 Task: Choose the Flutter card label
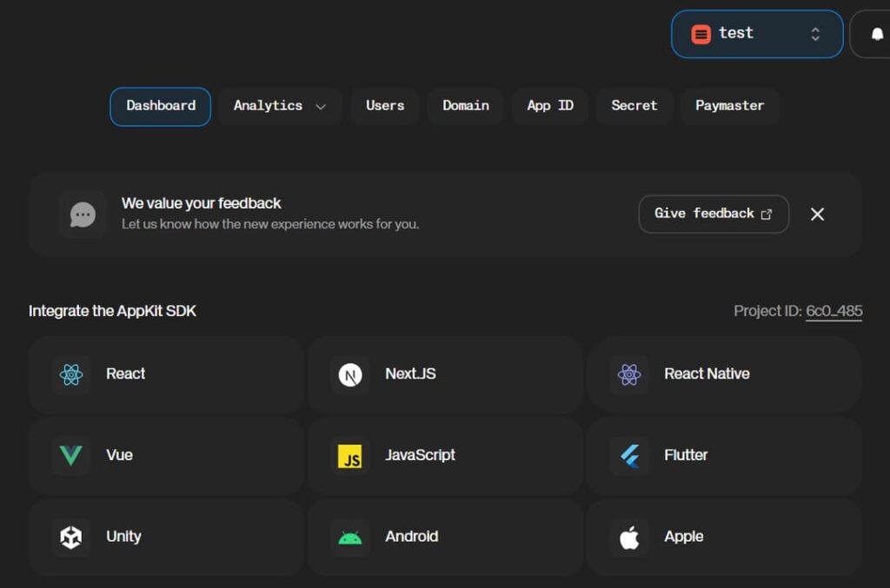(x=686, y=455)
